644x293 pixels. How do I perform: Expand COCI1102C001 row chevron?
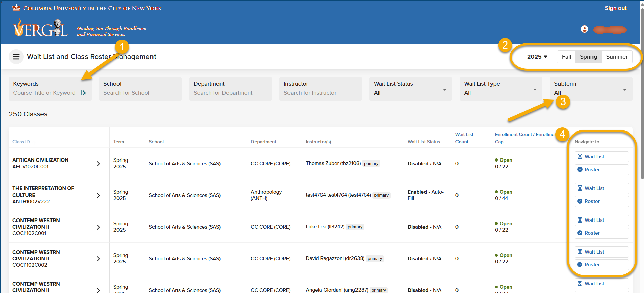click(98, 227)
